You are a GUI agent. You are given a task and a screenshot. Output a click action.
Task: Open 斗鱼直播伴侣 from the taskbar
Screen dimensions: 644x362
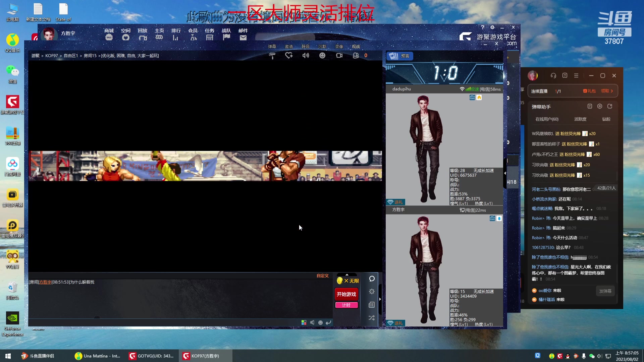pyautogui.click(x=38, y=356)
